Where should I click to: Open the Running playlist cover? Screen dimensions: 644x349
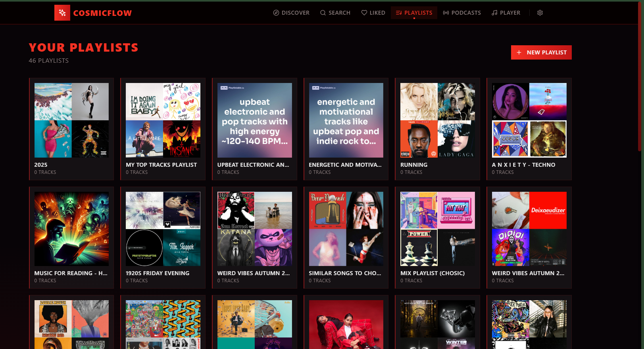pos(438,120)
